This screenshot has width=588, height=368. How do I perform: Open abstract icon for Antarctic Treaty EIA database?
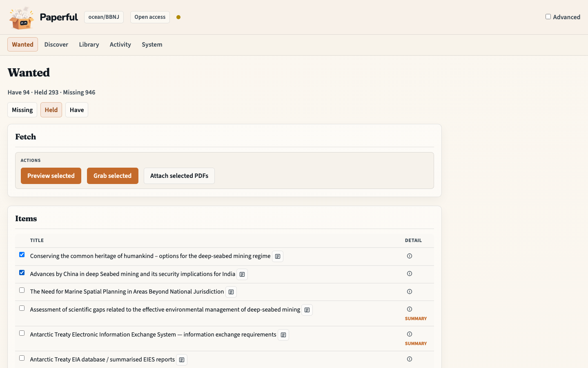[x=182, y=360]
